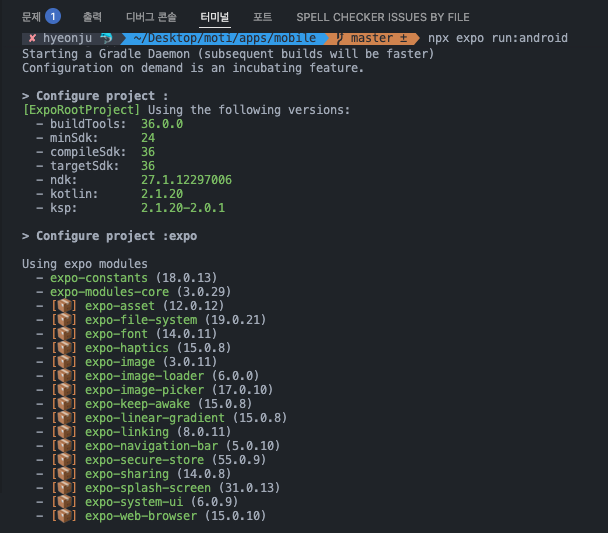Click expo-modules-core module name
The image size is (608, 533).
click(109, 292)
